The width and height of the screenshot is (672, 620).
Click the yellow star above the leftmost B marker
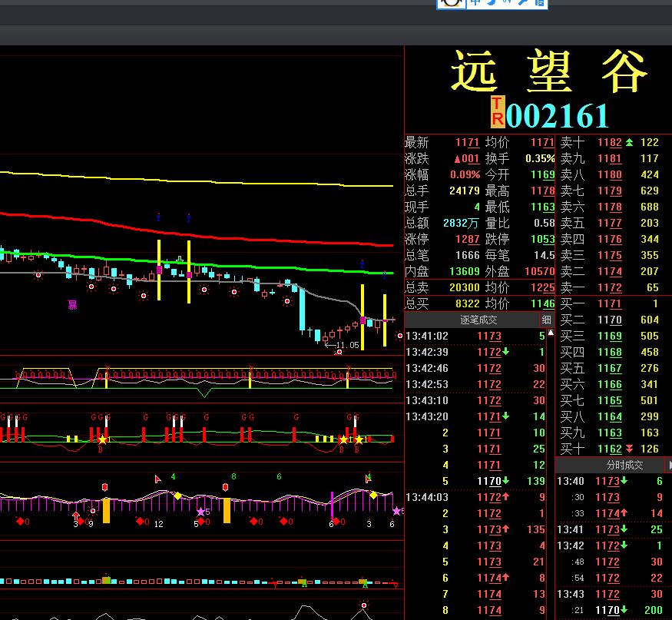102,439
